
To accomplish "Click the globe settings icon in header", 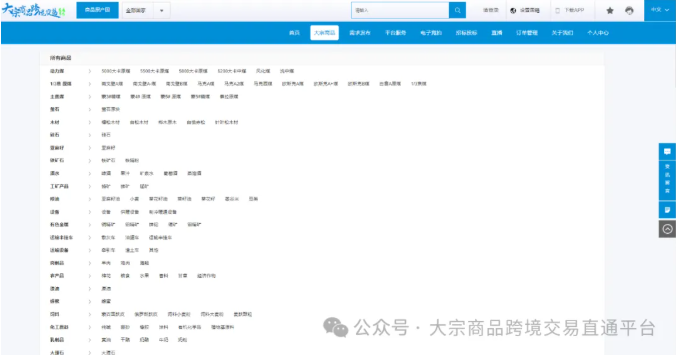I will pyautogui.click(x=513, y=10).
